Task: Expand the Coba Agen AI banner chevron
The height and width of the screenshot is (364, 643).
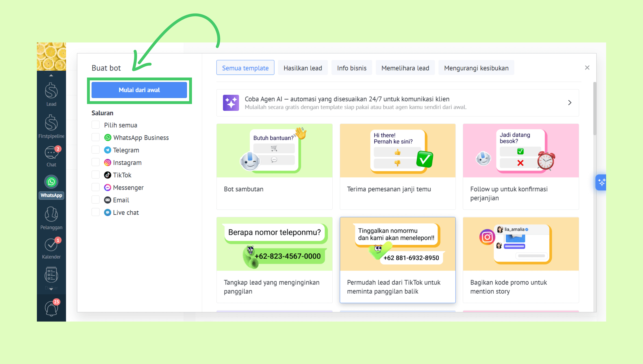Action: 569,103
